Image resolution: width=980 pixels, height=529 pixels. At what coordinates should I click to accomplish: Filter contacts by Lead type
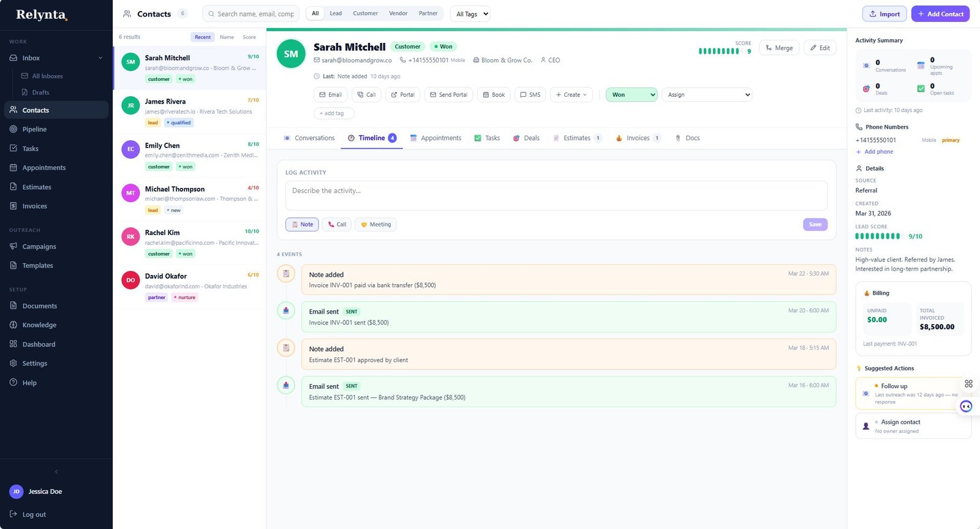coord(336,13)
